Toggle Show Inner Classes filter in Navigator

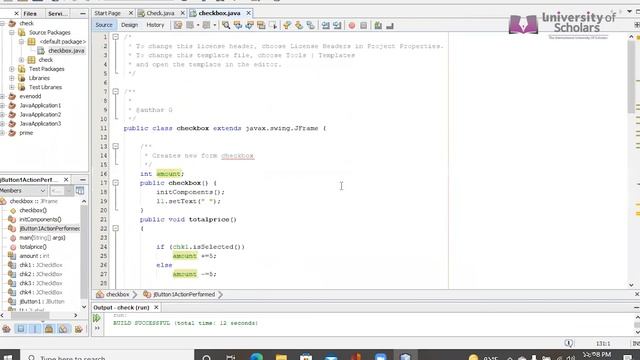[x=63, y=329]
